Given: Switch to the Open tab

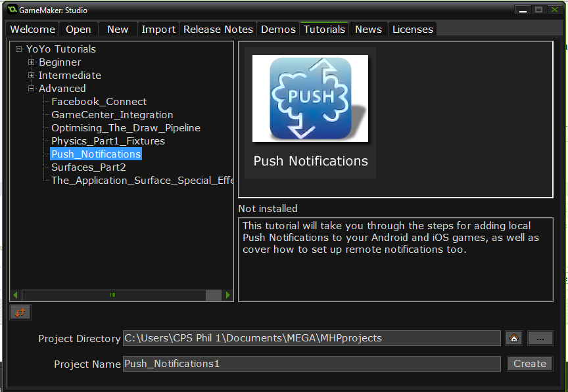Looking at the screenshot, I should 78,30.
